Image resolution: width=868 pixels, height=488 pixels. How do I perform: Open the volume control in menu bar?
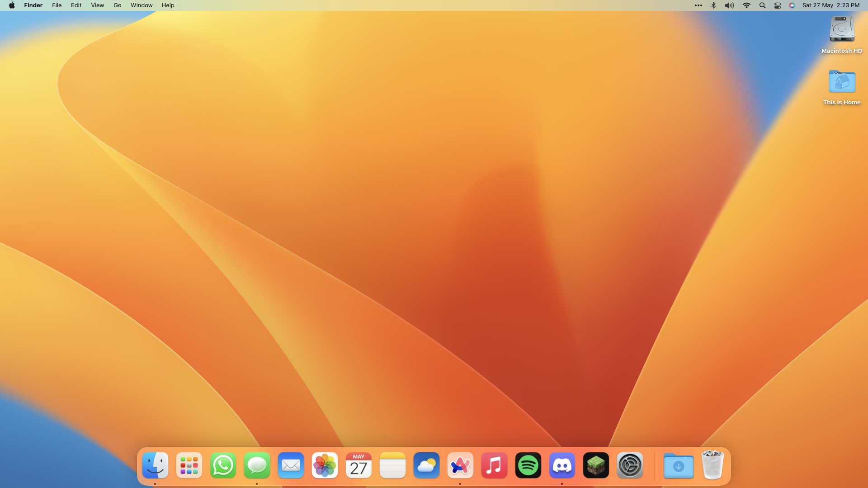[x=730, y=5]
